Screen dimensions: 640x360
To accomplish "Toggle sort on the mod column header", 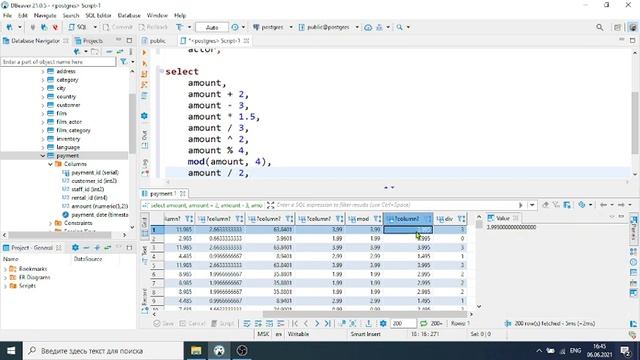I will (x=378, y=219).
